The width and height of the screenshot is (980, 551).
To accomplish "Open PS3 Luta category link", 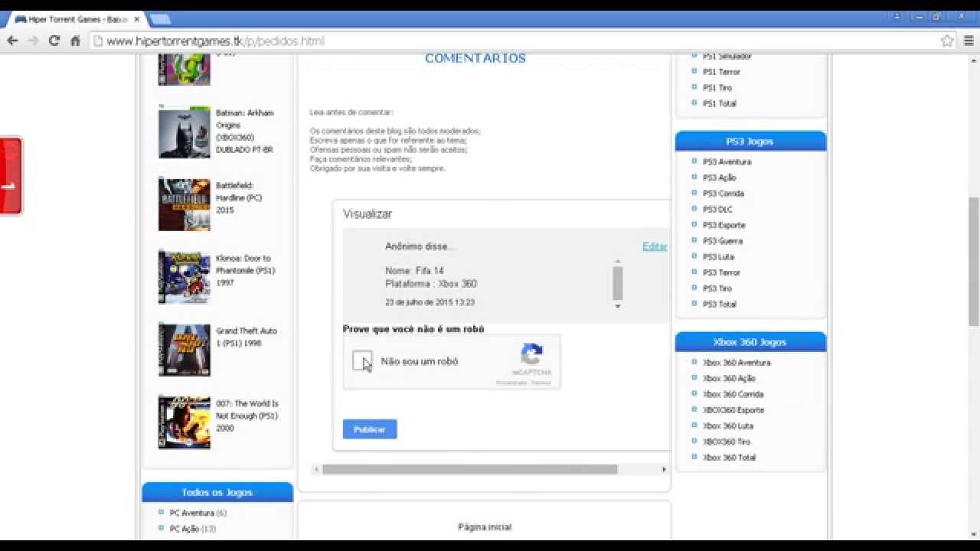I will click(718, 256).
